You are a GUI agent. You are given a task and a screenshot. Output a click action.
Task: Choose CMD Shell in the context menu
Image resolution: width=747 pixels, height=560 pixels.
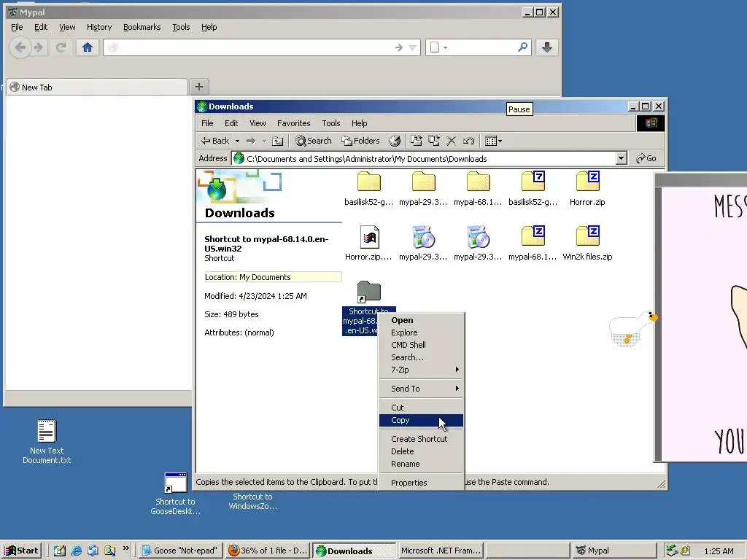point(421,345)
